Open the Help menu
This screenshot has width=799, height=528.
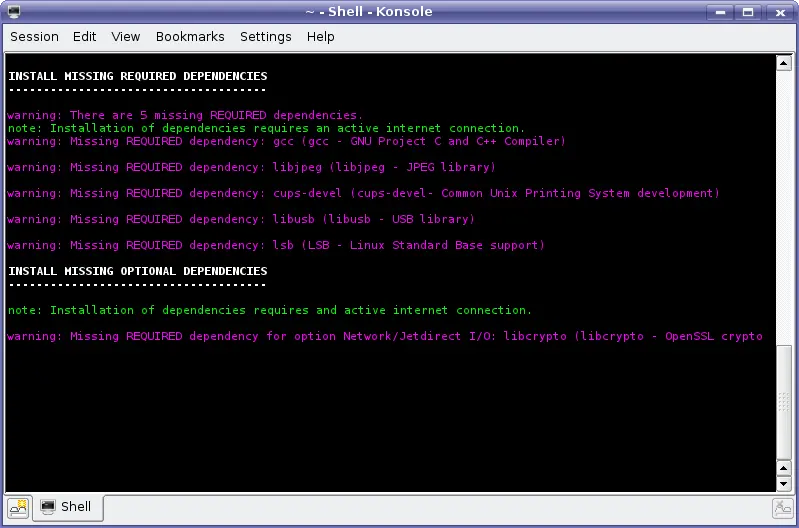[x=321, y=37]
